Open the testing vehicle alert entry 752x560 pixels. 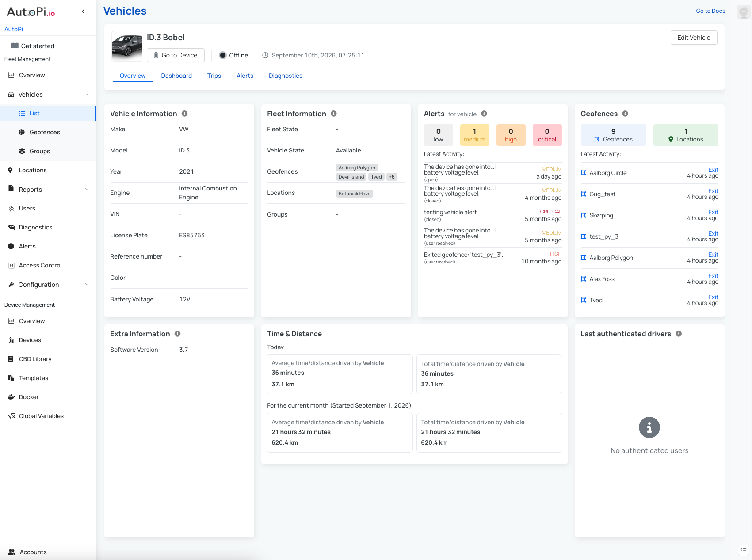tap(493, 215)
